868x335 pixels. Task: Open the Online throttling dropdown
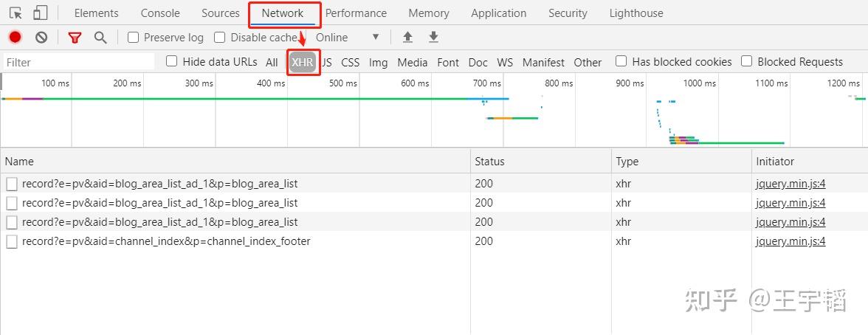tap(347, 37)
